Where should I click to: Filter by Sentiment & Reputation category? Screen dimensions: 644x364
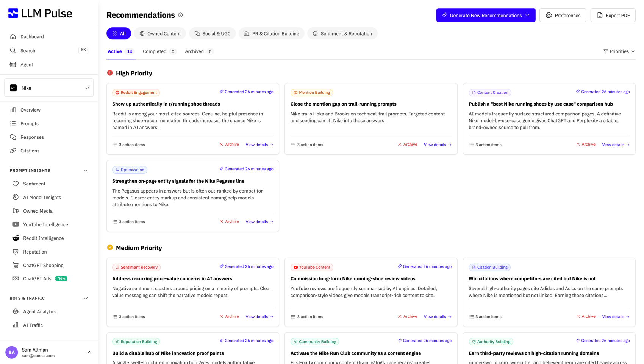coord(342,34)
